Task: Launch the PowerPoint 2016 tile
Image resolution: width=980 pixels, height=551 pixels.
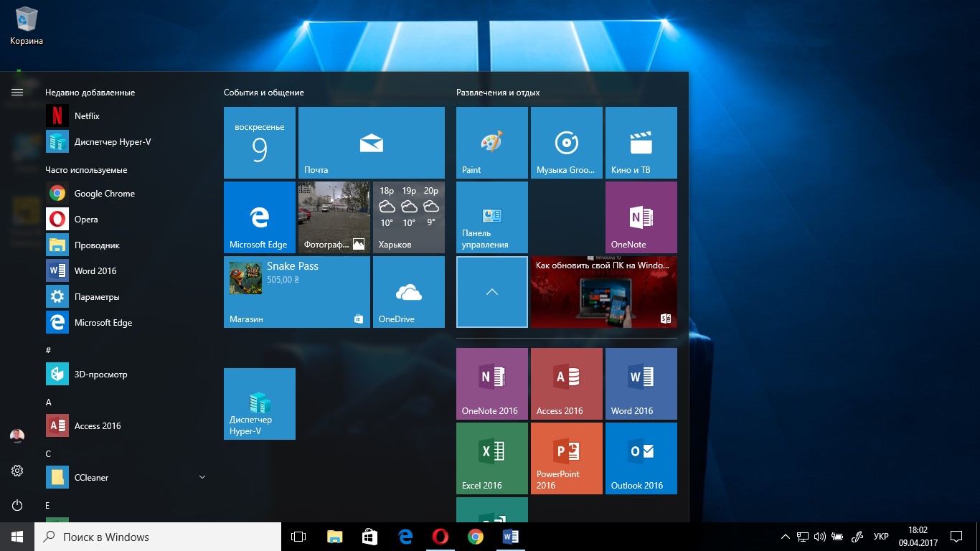Action: click(567, 458)
